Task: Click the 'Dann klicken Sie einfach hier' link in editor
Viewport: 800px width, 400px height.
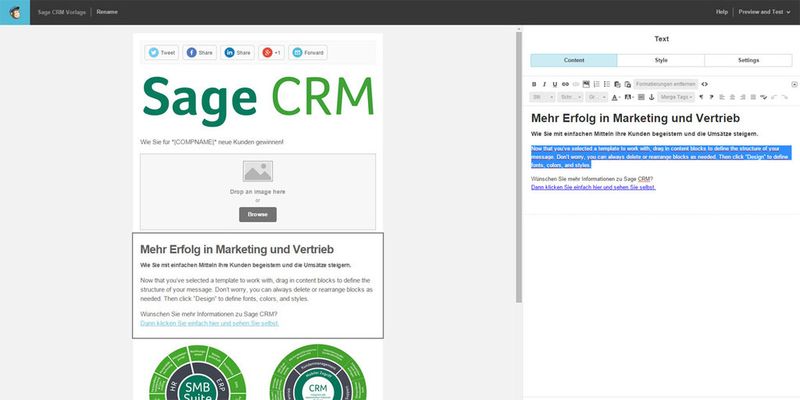Action: [x=593, y=187]
